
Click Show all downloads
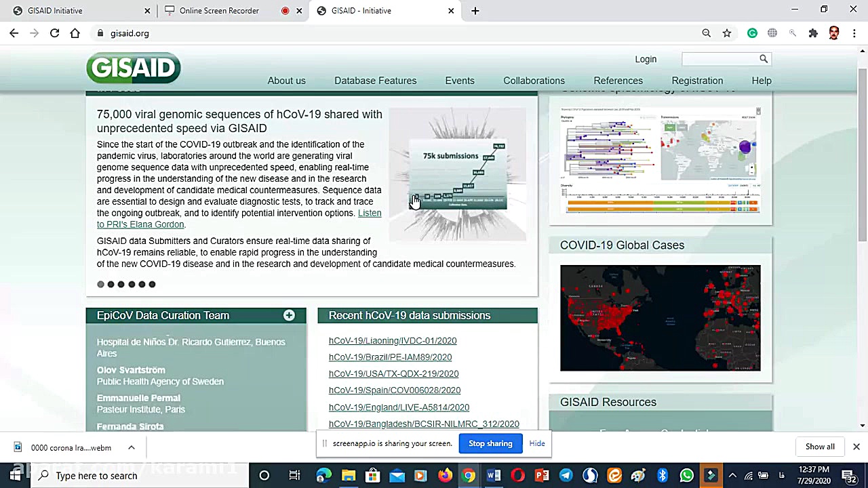[820, 447]
